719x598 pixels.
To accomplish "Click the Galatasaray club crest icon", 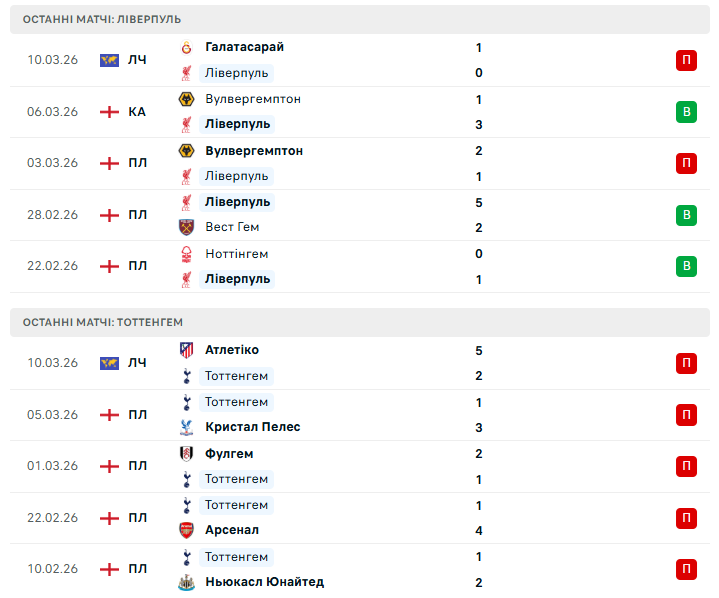I will pos(186,47).
